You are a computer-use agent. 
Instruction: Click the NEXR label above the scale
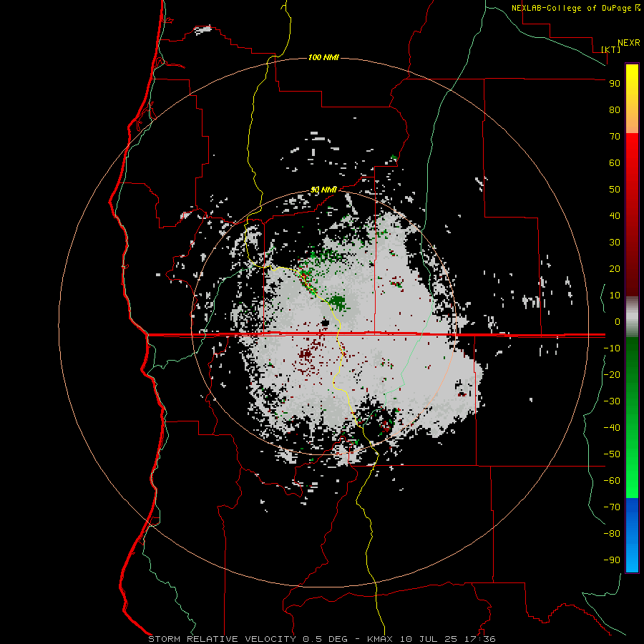tap(629, 43)
